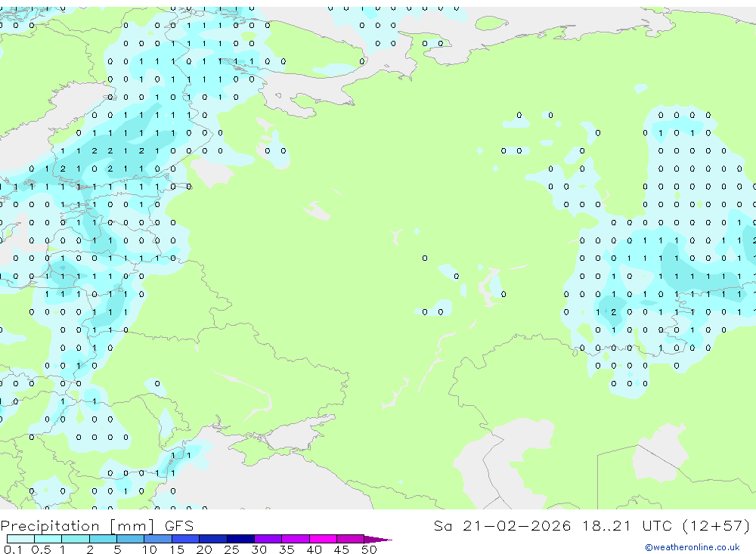The image size is (756, 554).
Task: Select the 5–10 mm legend color swatch
Action: tap(131, 539)
